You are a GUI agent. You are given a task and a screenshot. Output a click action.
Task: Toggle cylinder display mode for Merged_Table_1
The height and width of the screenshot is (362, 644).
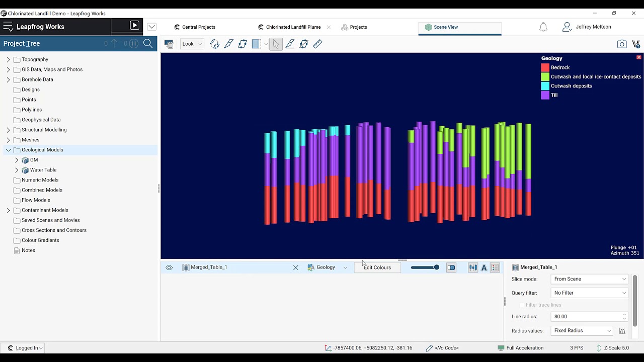click(451, 267)
